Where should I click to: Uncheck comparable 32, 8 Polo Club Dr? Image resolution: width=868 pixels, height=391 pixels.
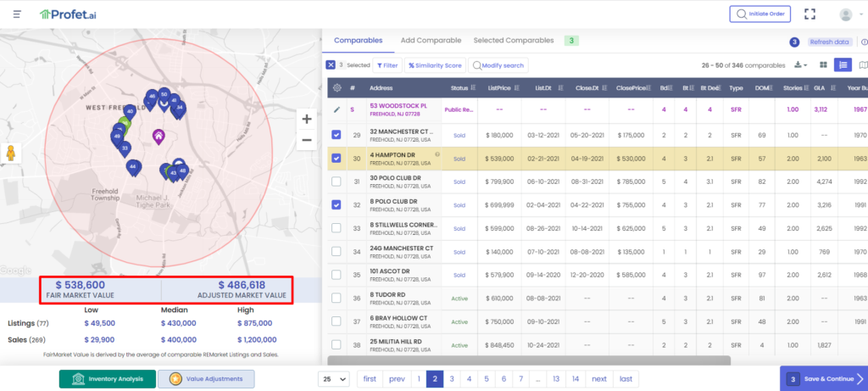pos(336,205)
